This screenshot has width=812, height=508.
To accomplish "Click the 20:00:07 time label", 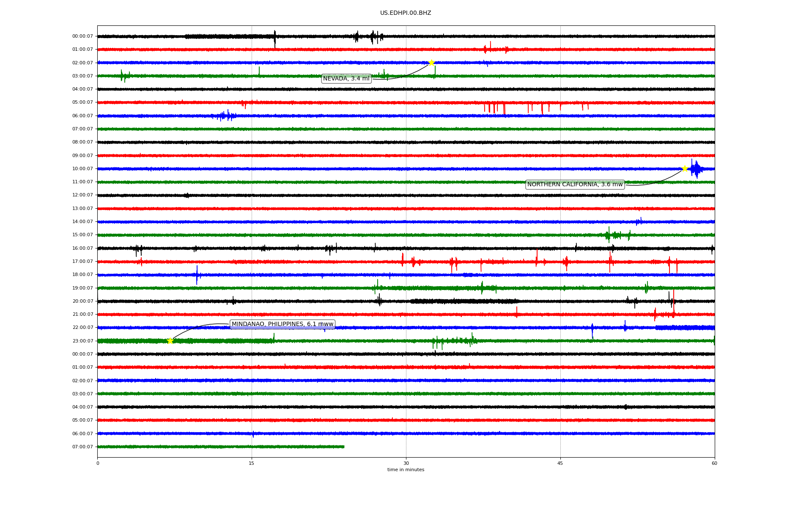I will click(x=82, y=301).
